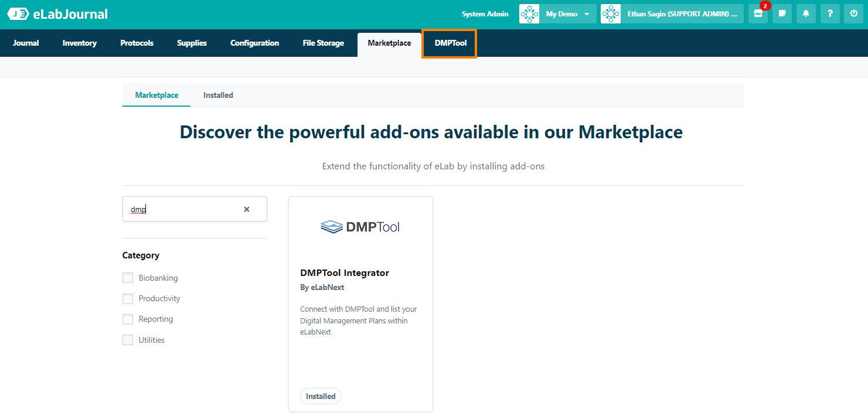Click the Discover the powerful add-ons heading
Screen dimensions: 868x416
[x=431, y=132]
